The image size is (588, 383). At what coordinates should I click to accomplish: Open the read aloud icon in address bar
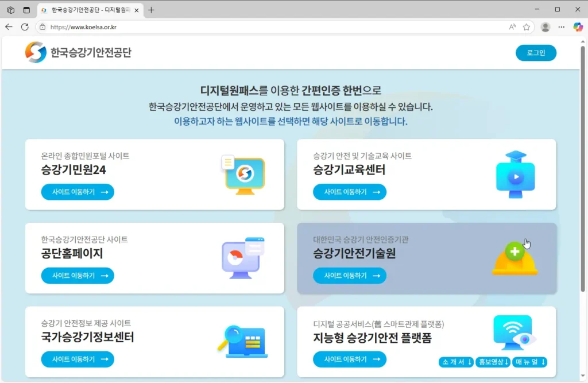512,27
